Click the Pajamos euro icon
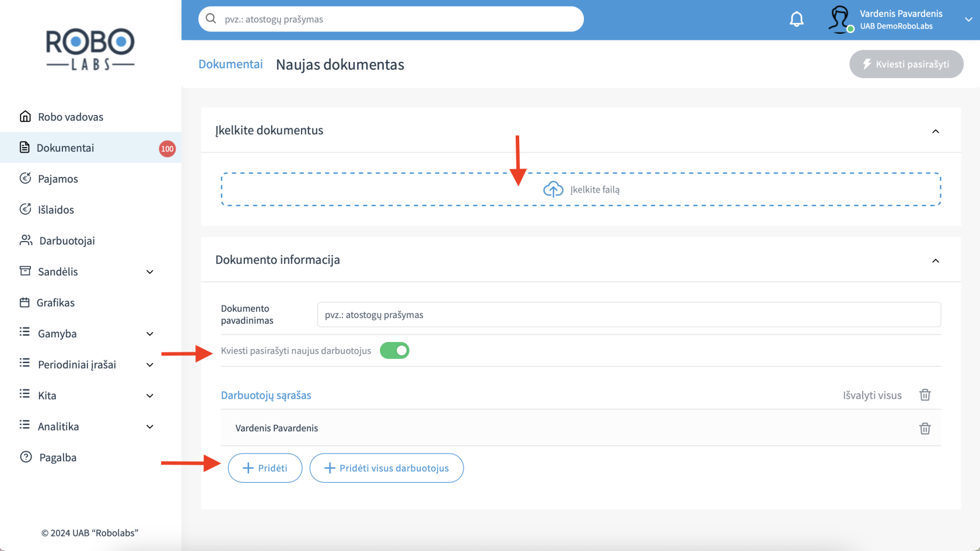Image resolution: width=980 pixels, height=551 pixels. tap(25, 178)
